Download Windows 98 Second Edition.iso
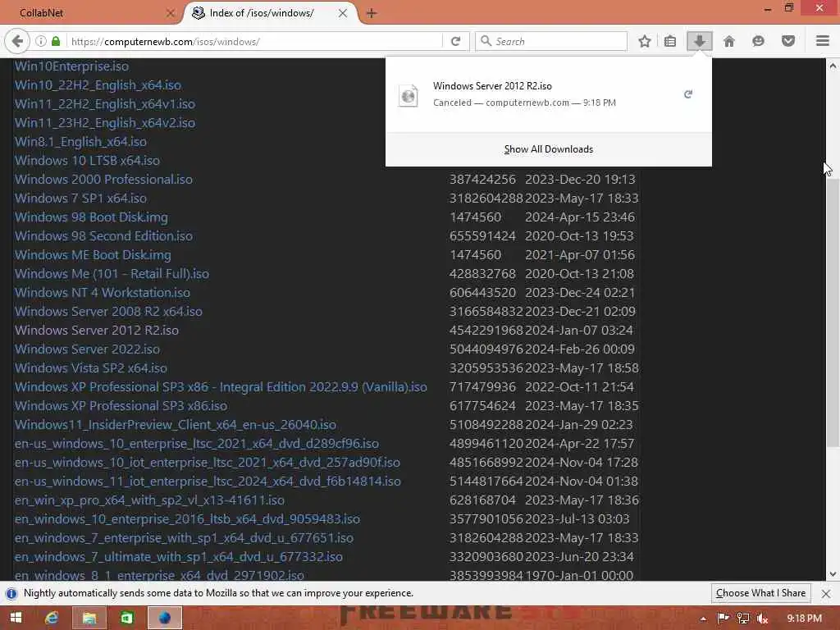The height and width of the screenshot is (630, 840). (x=103, y=235)
